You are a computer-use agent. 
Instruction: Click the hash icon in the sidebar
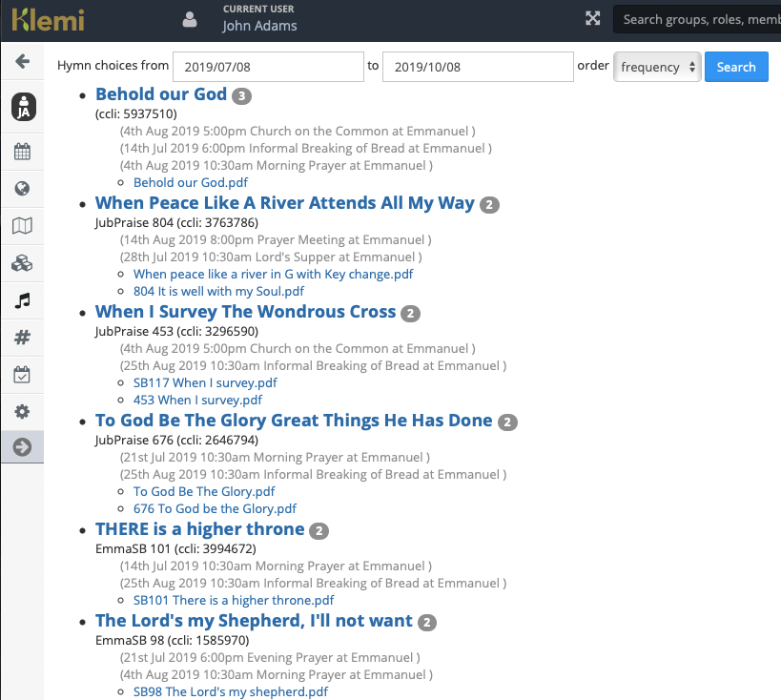[22, 337]
